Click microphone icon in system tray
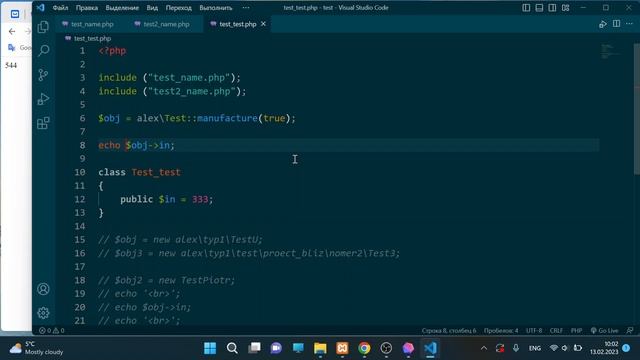This screenshot has height=360, width=640. [516, 348]
